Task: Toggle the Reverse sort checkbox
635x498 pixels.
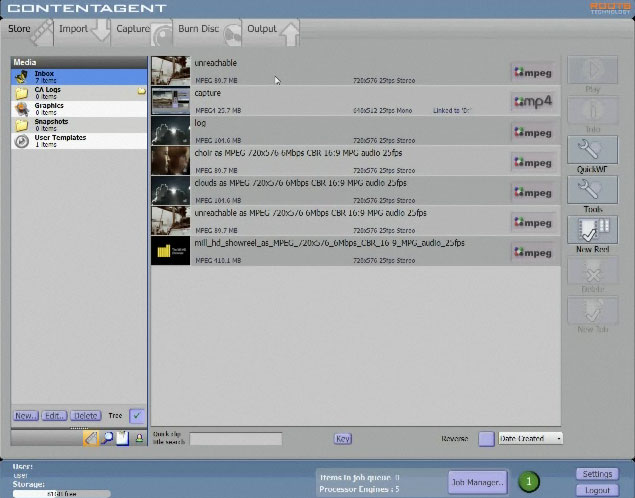Action: [x=486, y=438]
